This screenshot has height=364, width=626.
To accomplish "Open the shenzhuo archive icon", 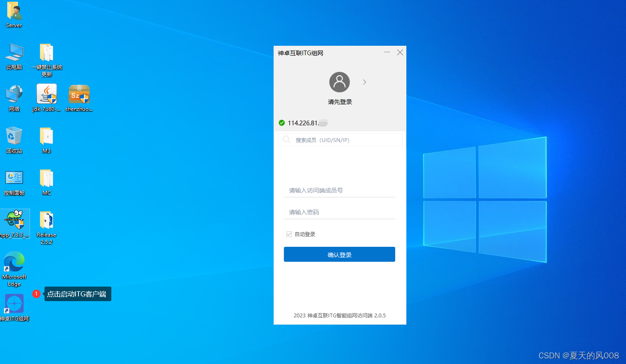I will point(79,98).
